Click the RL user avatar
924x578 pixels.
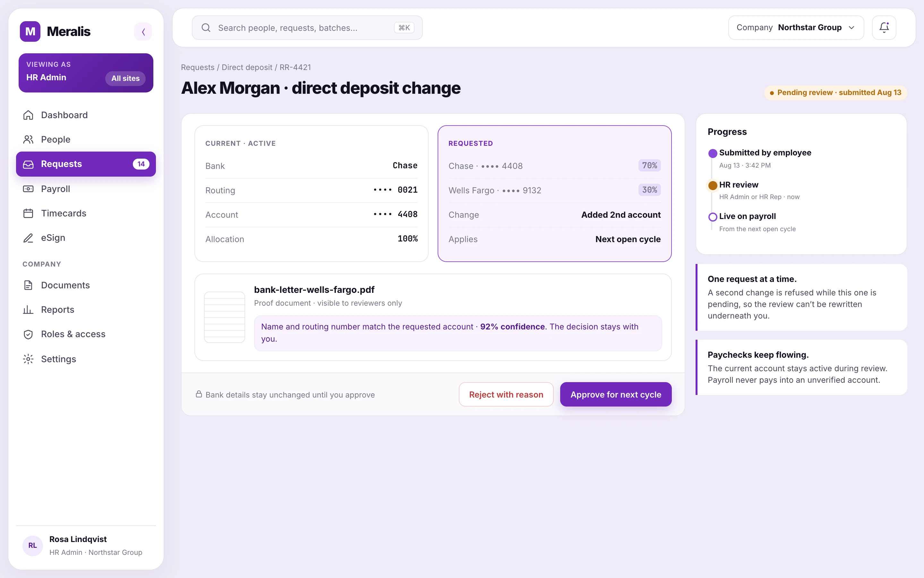coord(32,546)
